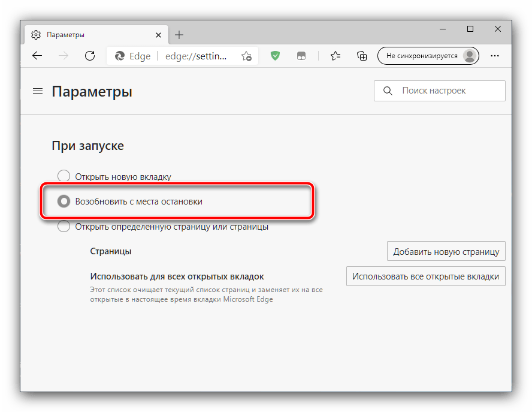The width and height of the screenshot is (532, 412).
Task: Open the three-dot Settings and more menu
Action: click(x=495, y=56)
